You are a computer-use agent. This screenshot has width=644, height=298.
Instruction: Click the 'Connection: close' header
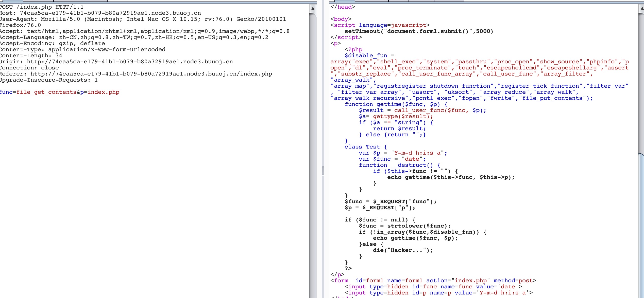coord(29,68)
